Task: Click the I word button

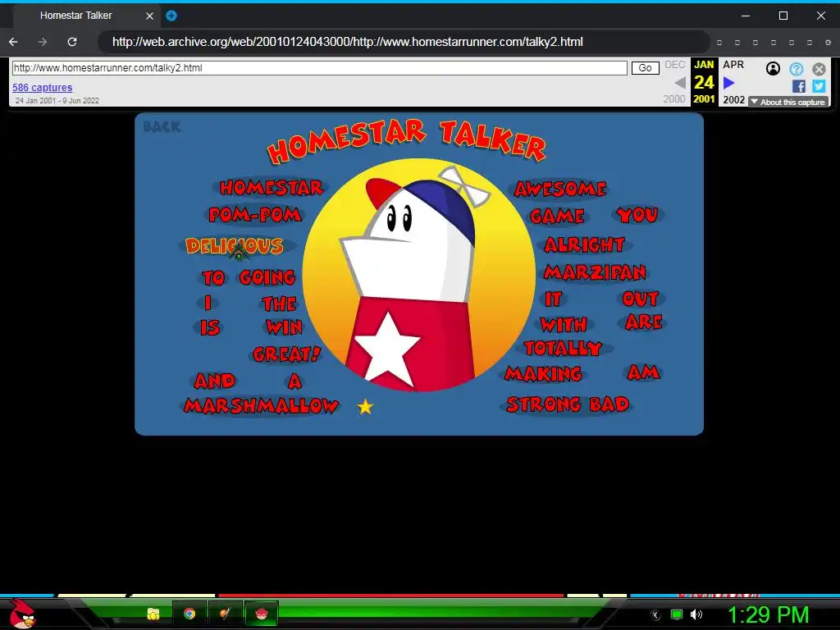Action: click(x=208, y=304)
